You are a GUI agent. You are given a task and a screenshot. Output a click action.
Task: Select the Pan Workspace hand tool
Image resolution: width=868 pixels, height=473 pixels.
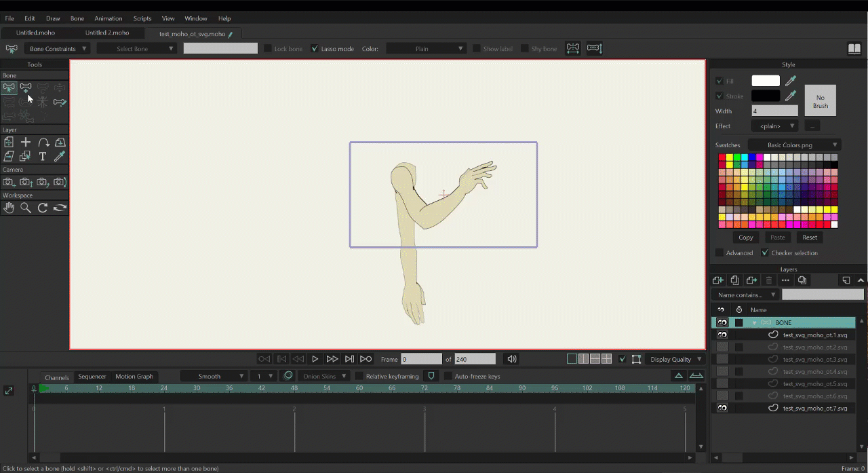point(9,208)
